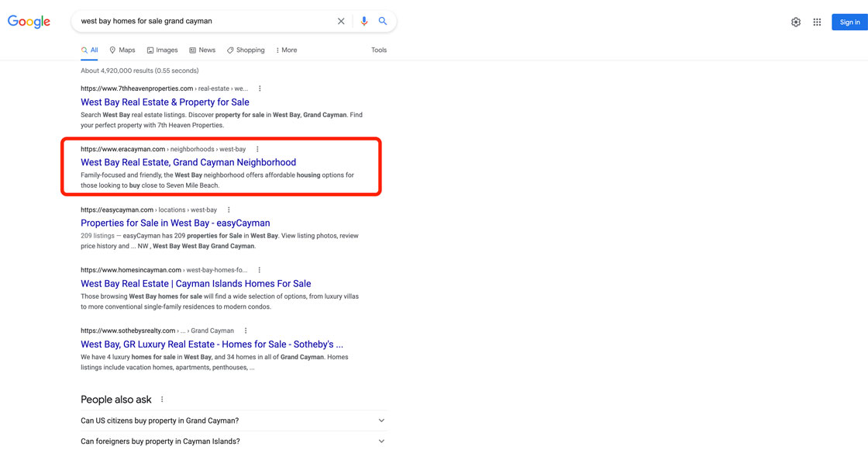The height and width of the screenshot is (450, 868).
Task: Open options menu for easycayman result
Action: pyautogui.click(x=229, y=210)
